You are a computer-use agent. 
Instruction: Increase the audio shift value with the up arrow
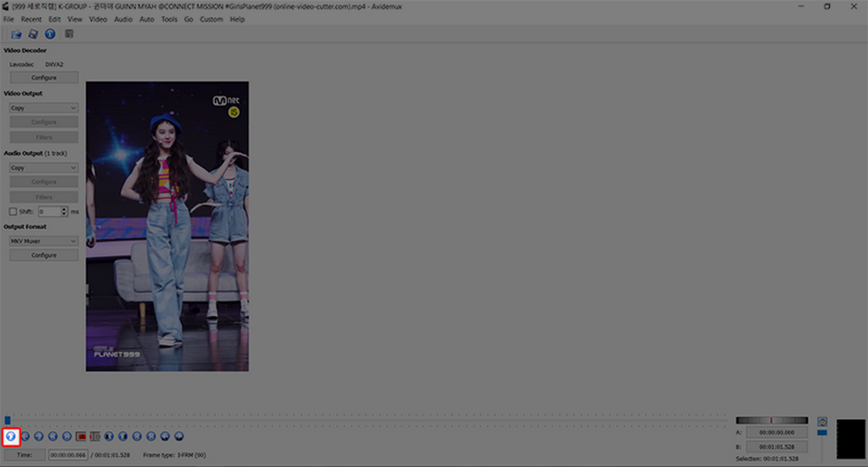pyautogui.click(x=64, y=209)
